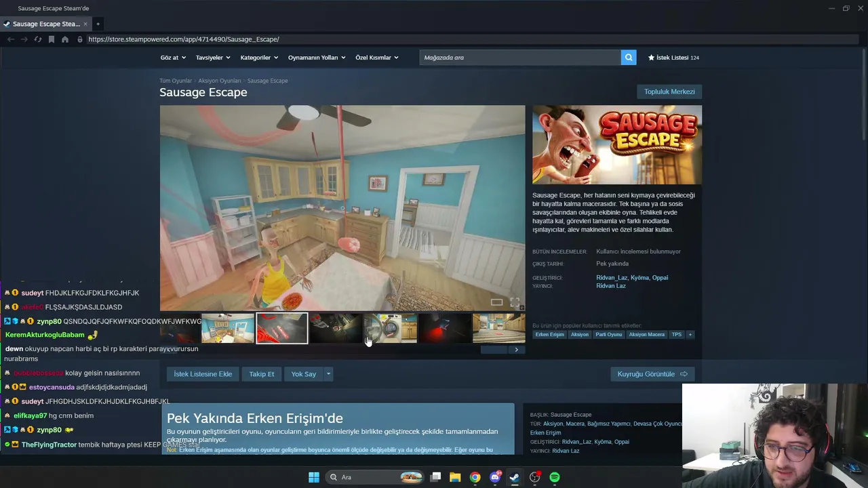
Task: Open OBS Studio from the taskbar
Action: (535, 477)
